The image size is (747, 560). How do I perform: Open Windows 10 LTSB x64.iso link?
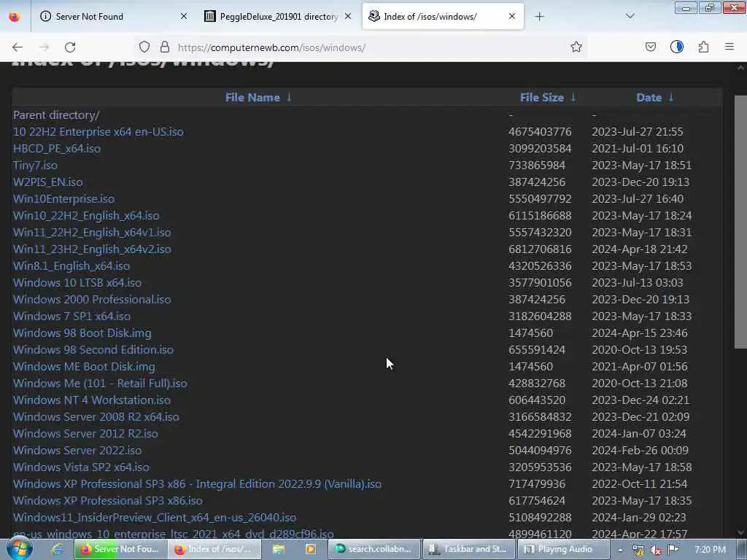[77, 283]
